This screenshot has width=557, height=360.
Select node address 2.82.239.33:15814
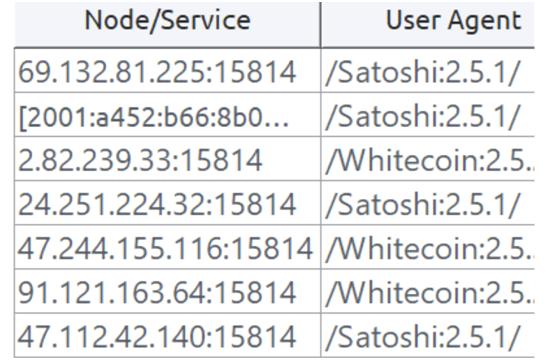coord(140,161)
